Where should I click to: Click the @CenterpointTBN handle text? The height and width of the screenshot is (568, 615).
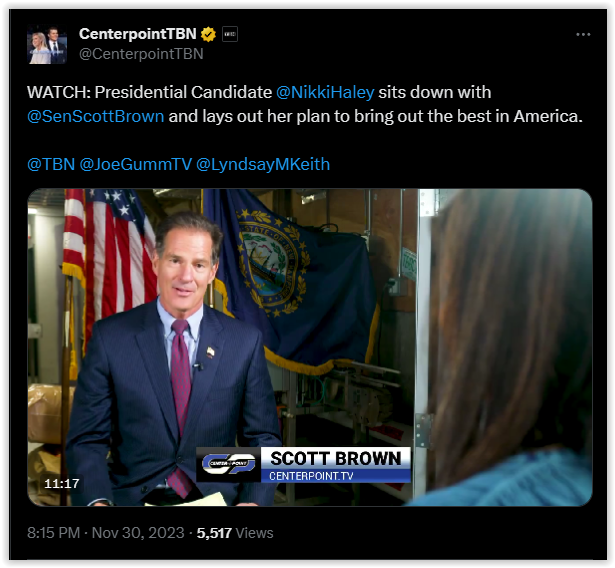point(141,54)
